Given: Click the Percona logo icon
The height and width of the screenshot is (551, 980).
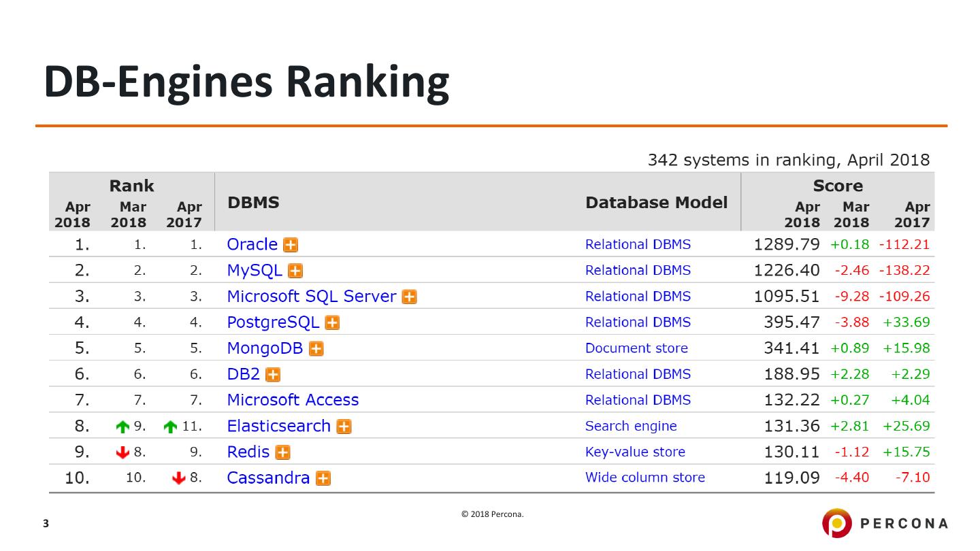Looking at the screenshot, I should 836,523.
